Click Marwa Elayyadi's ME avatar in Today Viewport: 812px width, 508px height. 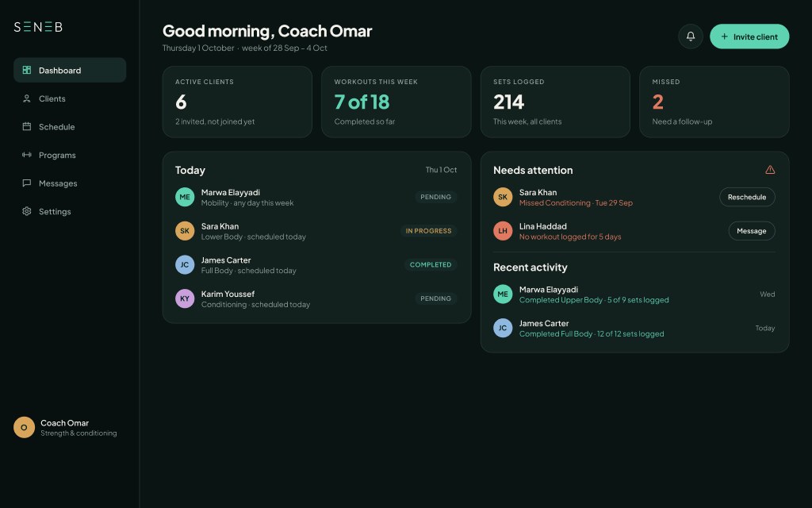185,197
